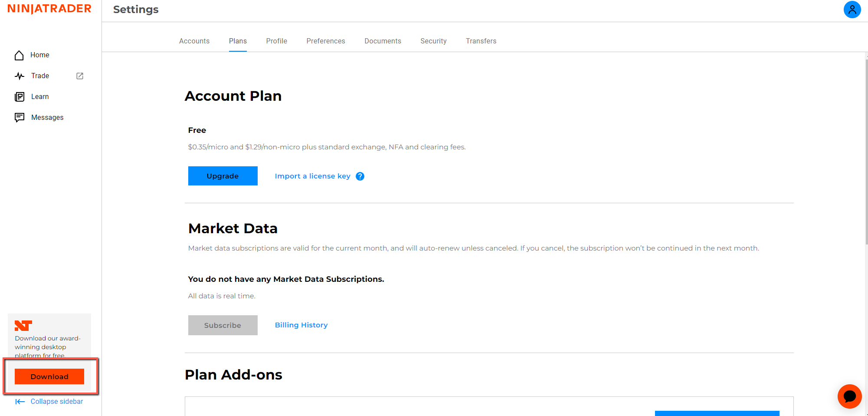Click the Import a license key link
This screenshot has height=416, width=868.
313,176
